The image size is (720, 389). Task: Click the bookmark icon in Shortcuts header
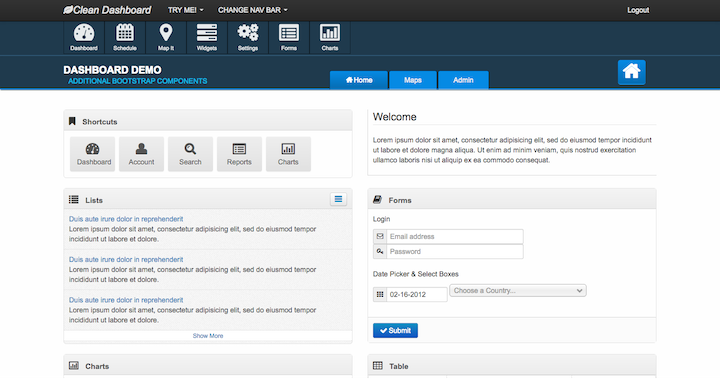(x=72, y=121)
